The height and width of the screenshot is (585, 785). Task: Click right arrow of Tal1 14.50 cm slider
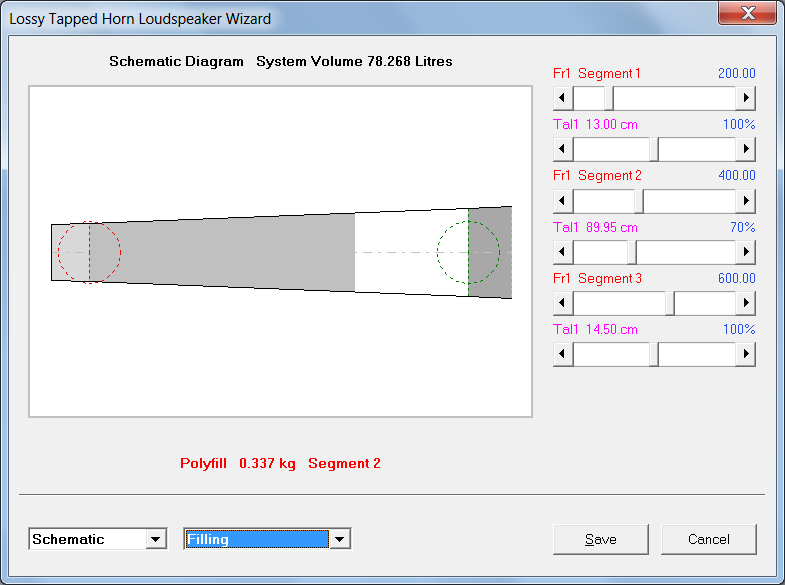tap(745, 354)
